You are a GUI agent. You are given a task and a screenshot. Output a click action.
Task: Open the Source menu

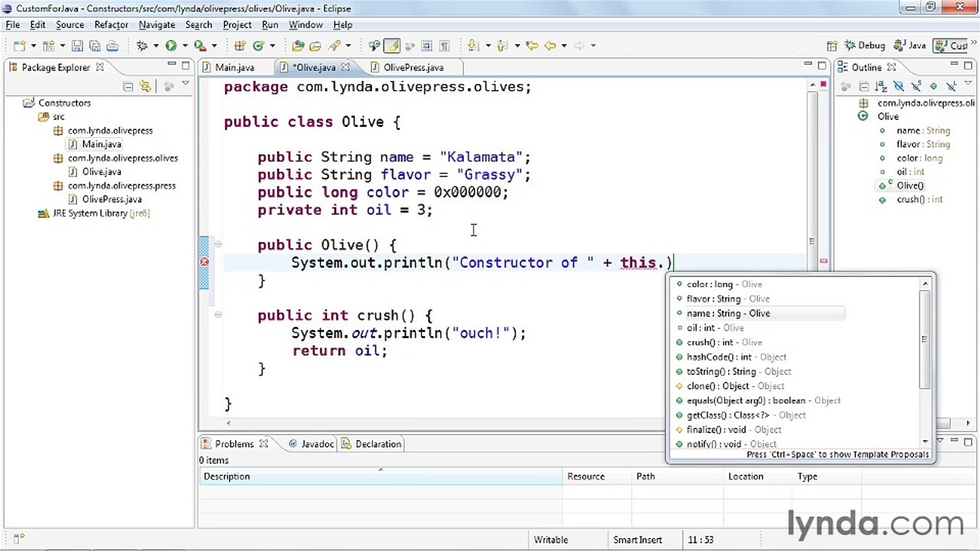coord(70,24)
